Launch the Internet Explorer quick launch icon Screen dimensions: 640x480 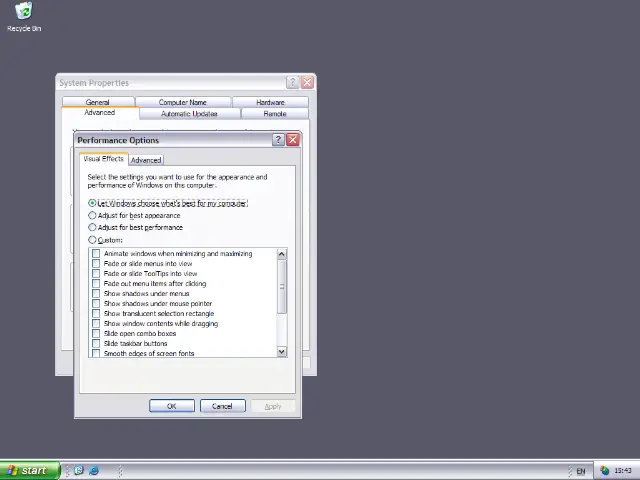click(x=94, y=471)
